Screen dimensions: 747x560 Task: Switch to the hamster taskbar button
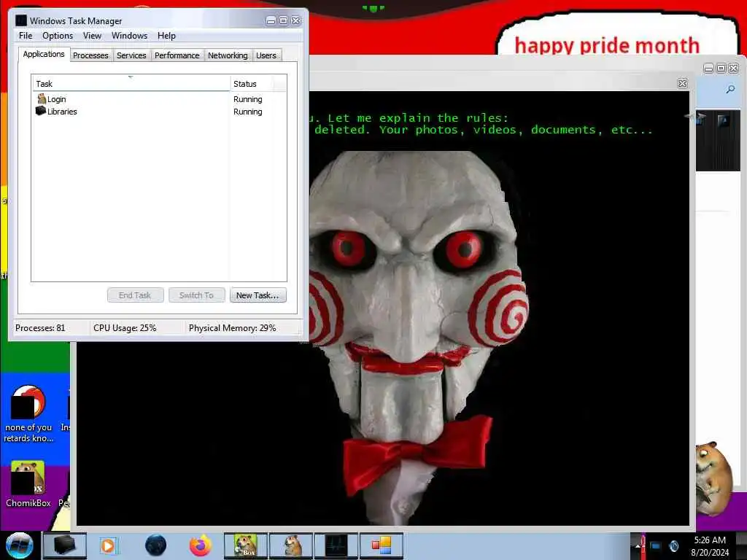pyautogui.click(x=291, y=545)
